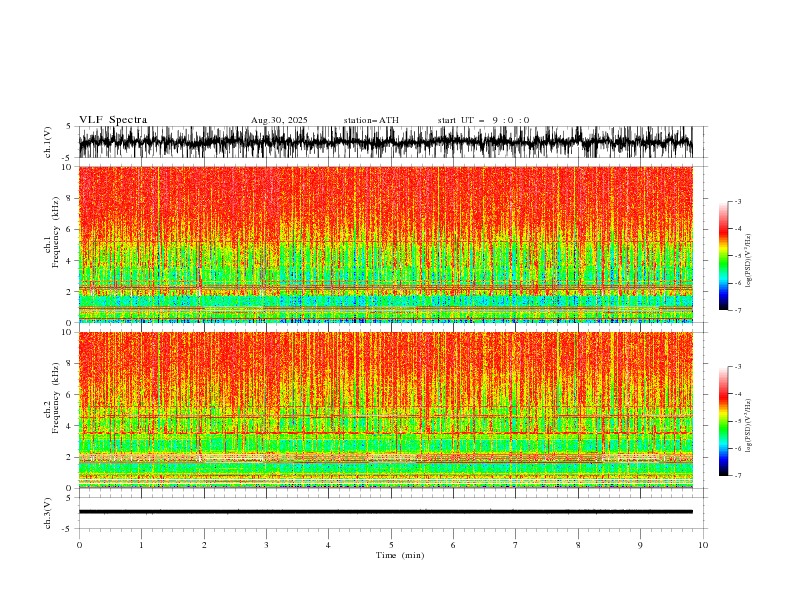The image size is (792, 612).
Task: Click time axis tick label "1"
Action: (141, 545)
